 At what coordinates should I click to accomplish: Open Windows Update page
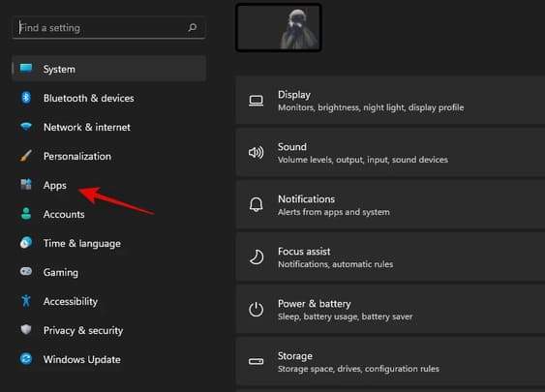(x=109, y=359)
